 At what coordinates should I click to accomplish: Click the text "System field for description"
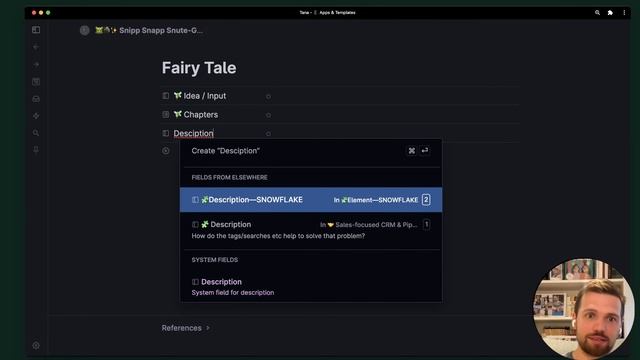[x=233, y=293]
